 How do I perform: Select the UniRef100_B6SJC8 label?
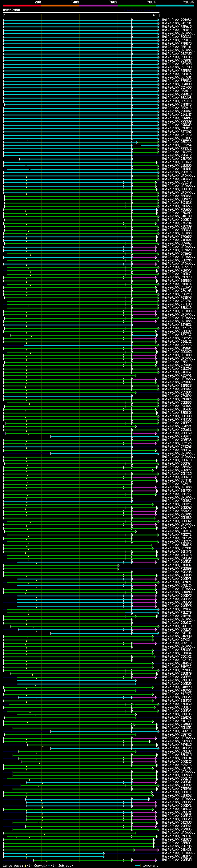(x=177, y=101)
